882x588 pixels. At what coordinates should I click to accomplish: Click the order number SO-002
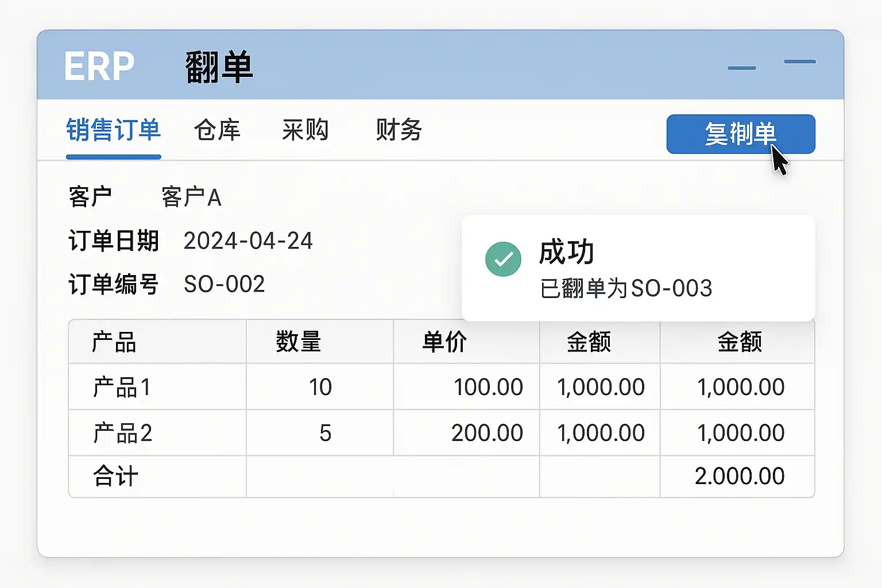coord(224,284)
